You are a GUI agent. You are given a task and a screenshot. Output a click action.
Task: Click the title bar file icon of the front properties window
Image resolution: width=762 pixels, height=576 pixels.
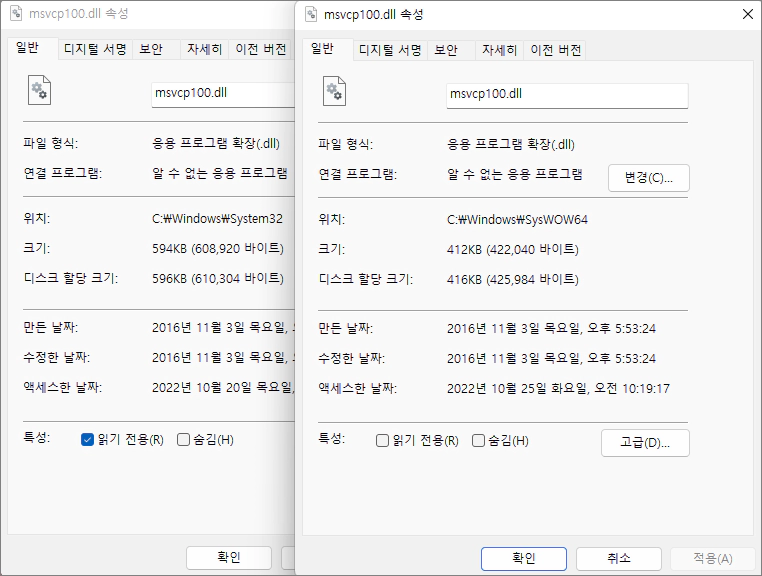coord(311,14)
